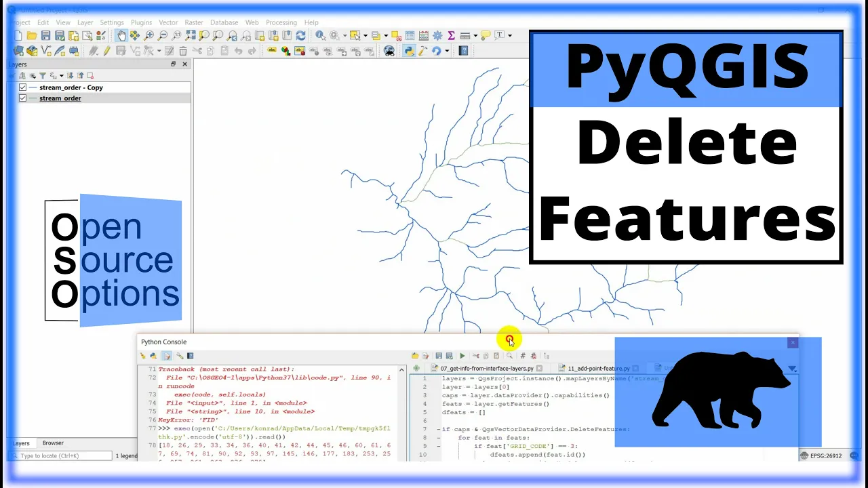Toggle visibility of stream_order layer
Screen dimensions: 868x488
click(23, 98)
